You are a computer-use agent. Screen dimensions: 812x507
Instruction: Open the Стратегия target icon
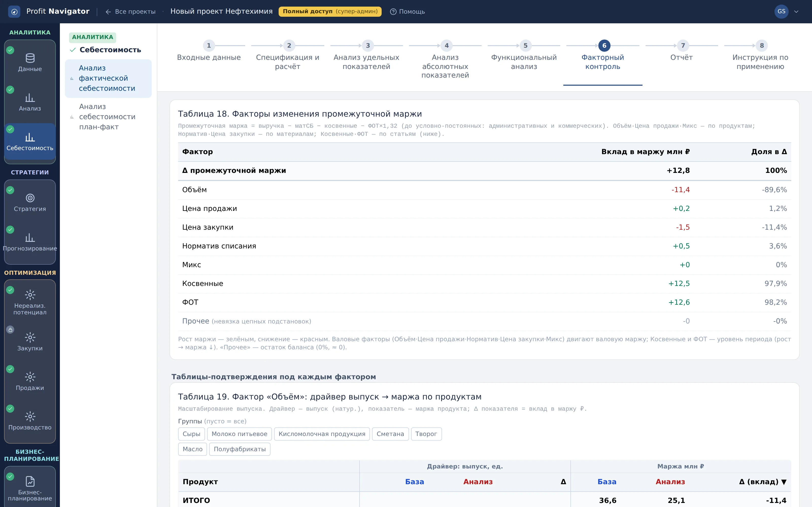click(30, 198)
